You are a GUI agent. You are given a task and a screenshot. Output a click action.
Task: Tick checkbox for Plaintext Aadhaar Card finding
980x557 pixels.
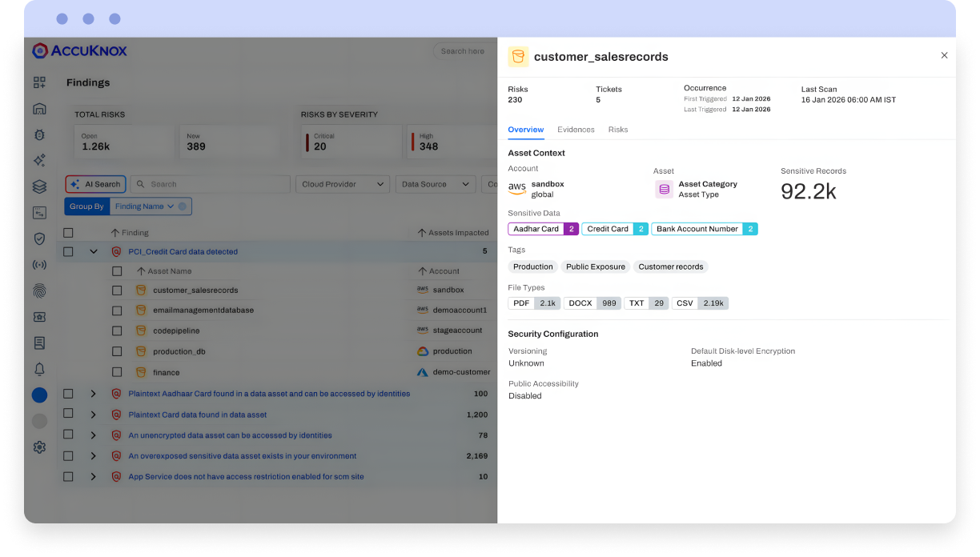pyautogui.click(x=68, y=394)
